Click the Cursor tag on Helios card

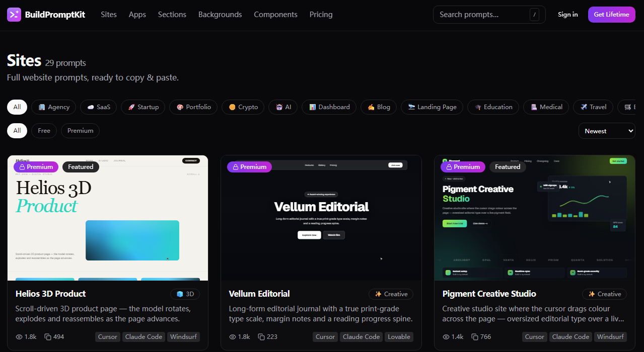[x=108, y=337]
